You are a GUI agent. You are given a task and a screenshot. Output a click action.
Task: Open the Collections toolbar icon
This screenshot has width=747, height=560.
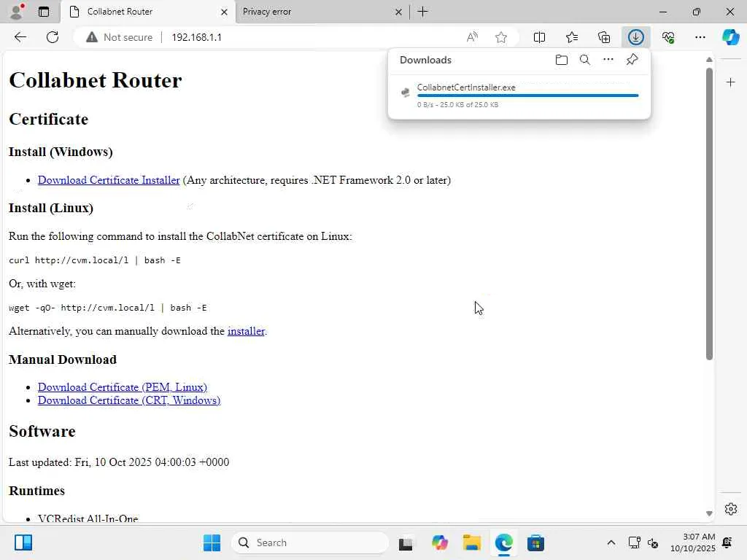pyautogui.click(x=604, y=37)
